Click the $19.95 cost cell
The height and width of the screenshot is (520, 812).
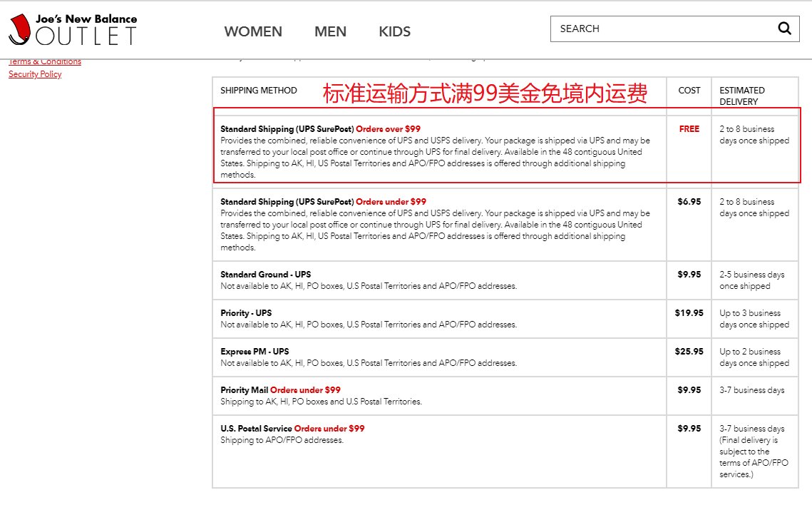click(689, 313)
